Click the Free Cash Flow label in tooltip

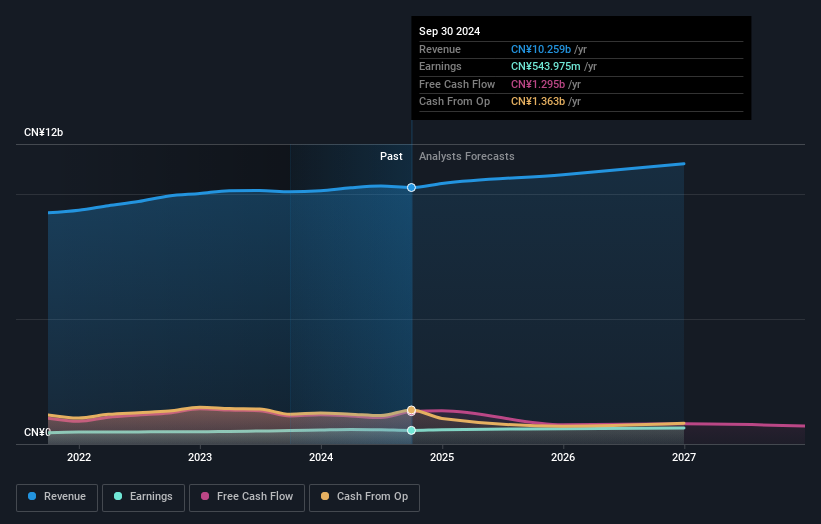(457, 84)
